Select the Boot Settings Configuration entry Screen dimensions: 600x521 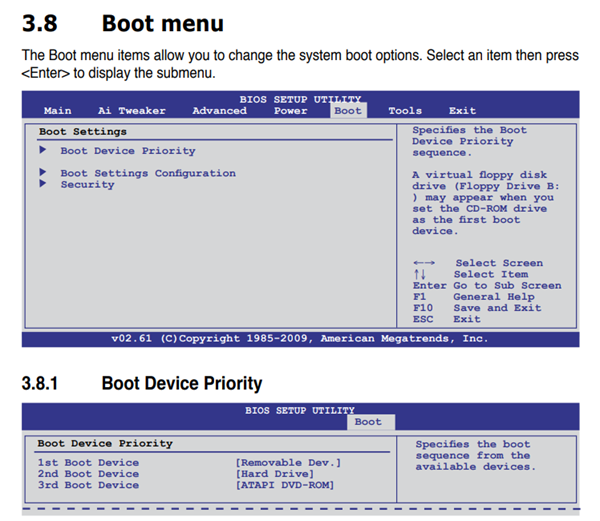click(x=148, y=173)
